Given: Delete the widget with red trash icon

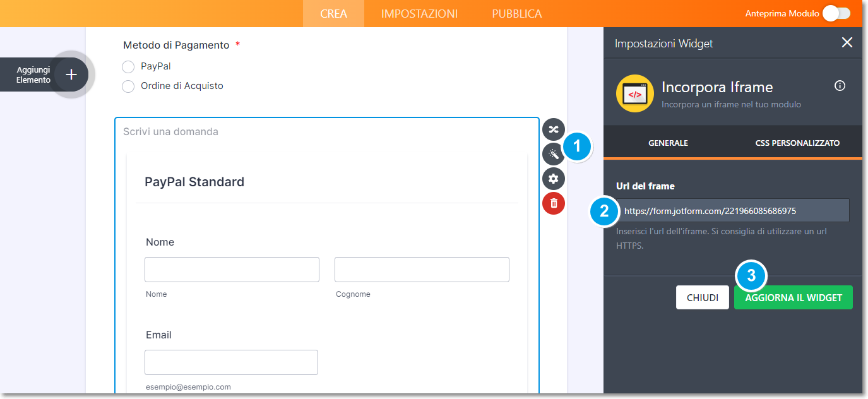Looking at the screenshot, I should 554,203.
